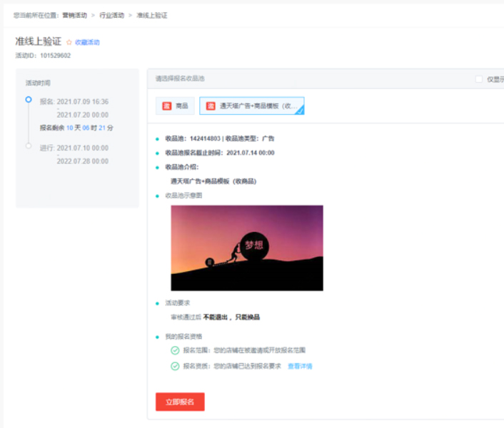Toggle the 仅显示 checkbox

click(x=479, y=79)
